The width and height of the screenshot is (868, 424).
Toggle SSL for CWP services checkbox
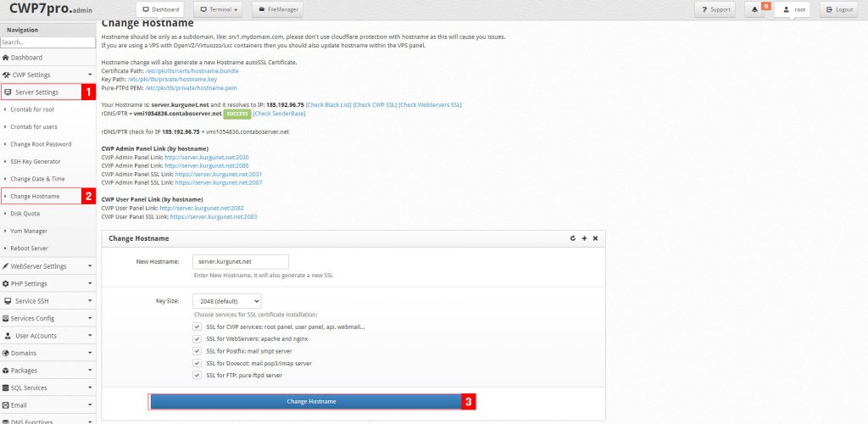coord(197,327)
